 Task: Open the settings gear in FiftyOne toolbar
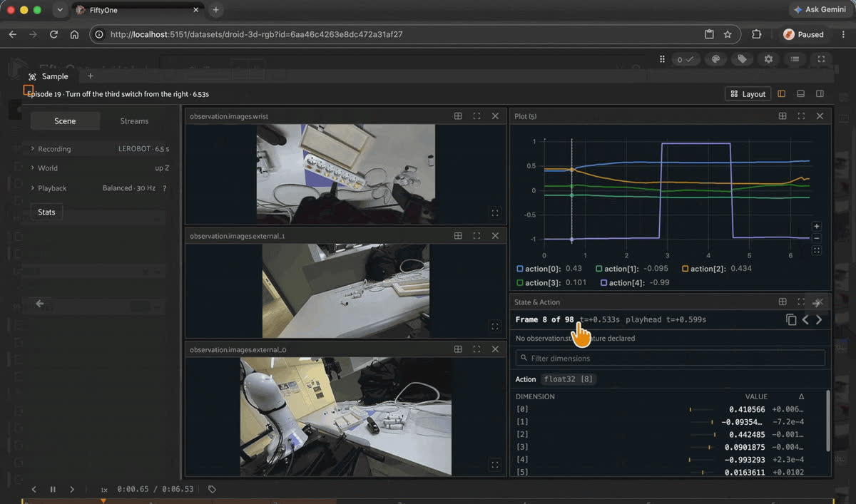pos(768,59)
